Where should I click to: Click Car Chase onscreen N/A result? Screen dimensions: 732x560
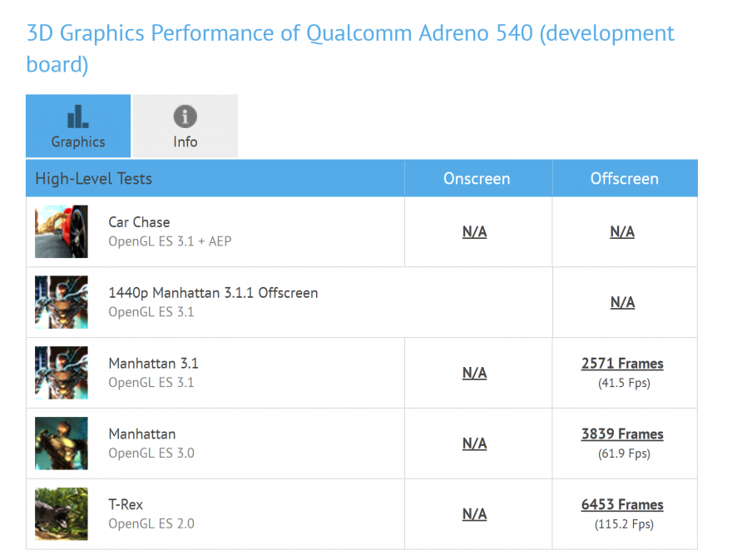[474, 231]
